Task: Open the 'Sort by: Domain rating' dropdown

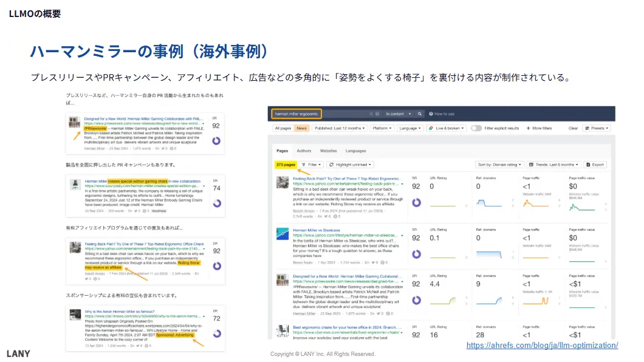Action: pos(499,164)
